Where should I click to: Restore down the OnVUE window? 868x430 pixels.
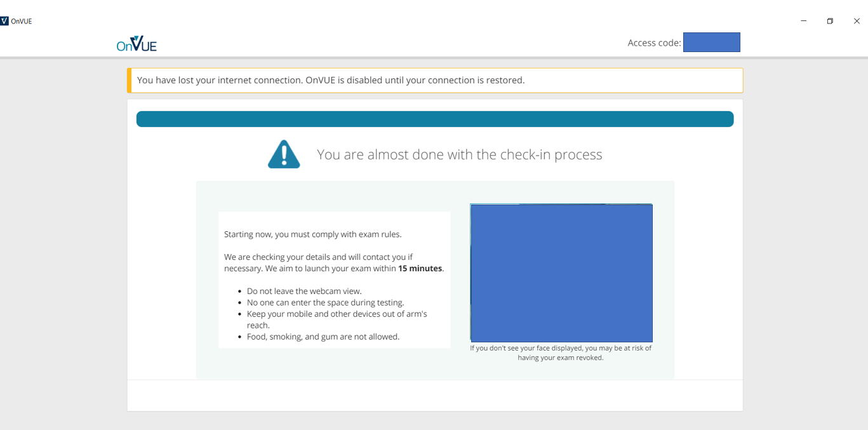830,21
